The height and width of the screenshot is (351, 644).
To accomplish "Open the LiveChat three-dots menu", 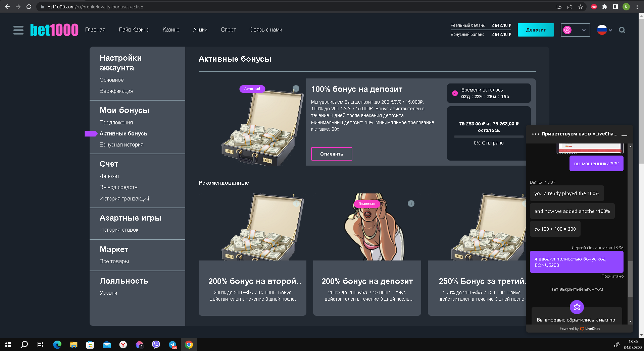I will 535,134.
